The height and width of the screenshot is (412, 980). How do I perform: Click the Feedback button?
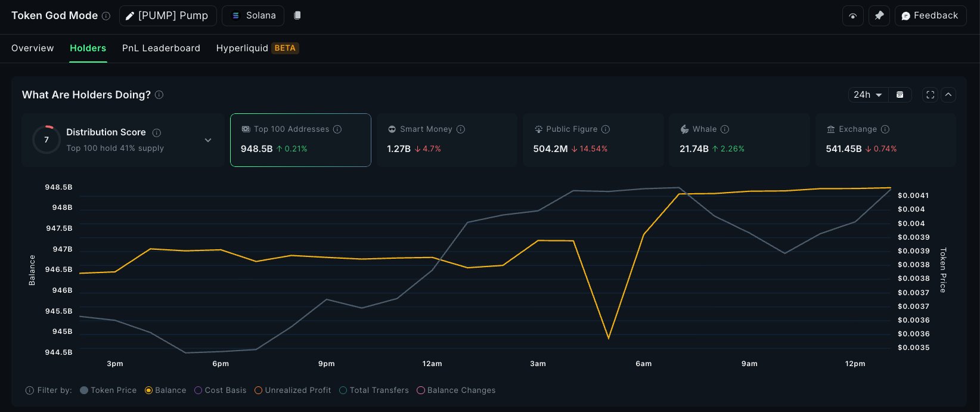point(930,16)
